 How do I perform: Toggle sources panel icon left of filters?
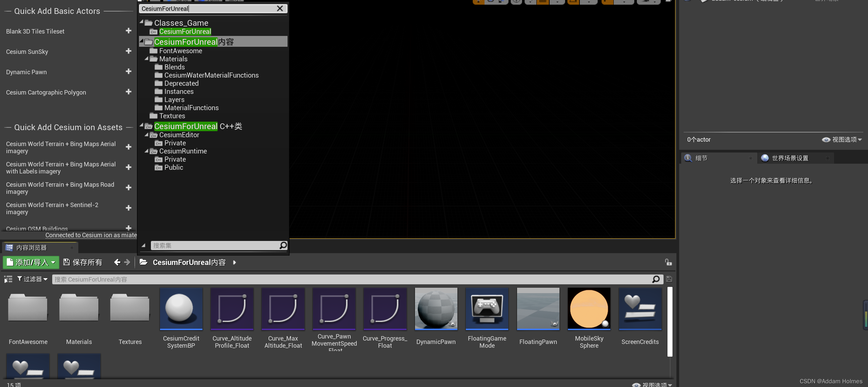point(8,279)
